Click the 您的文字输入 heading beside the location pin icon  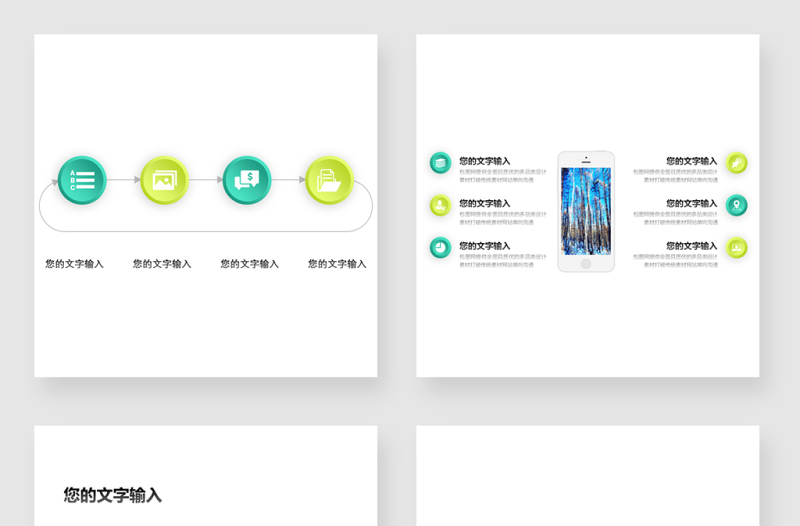(x=692, y=203)
